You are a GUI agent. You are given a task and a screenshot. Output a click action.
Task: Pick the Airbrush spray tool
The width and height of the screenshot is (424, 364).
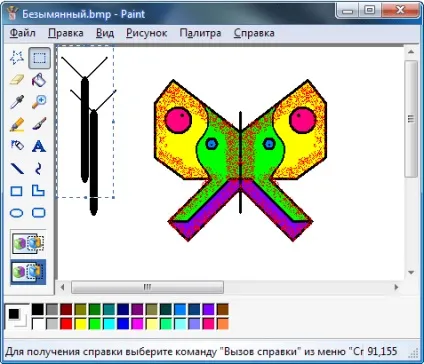pyautogui.click(x=17, y=146)
